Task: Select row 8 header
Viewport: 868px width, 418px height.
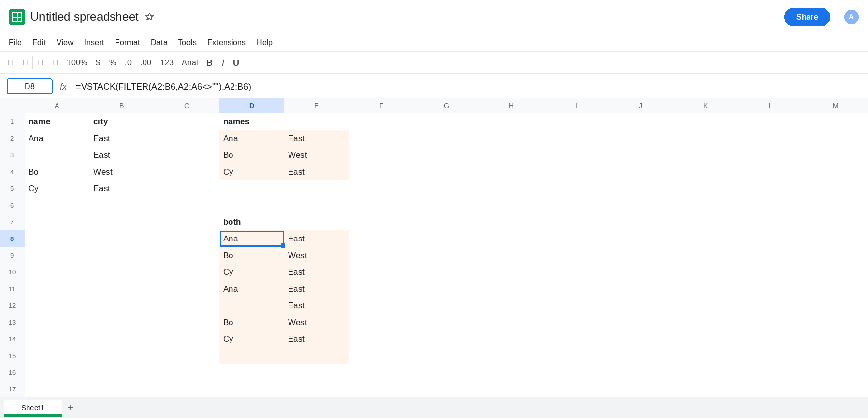Action: click(x=12, y=239)
